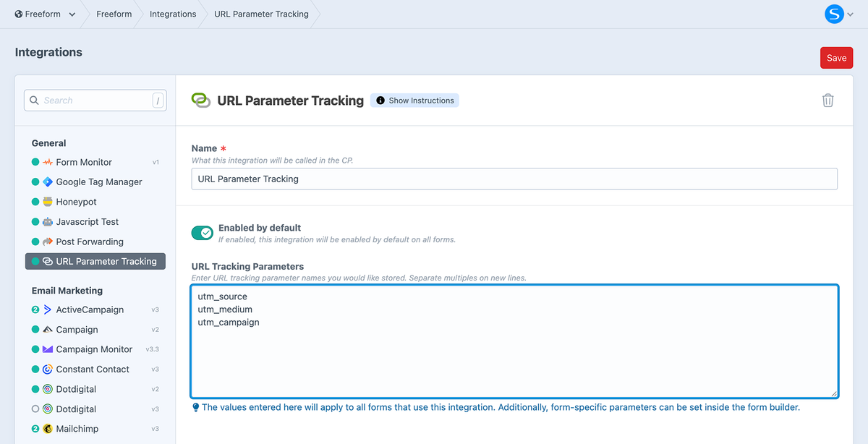The image size is (868, 444).
Task: Click the Email Marketing section heading
Action: point(67,291)
